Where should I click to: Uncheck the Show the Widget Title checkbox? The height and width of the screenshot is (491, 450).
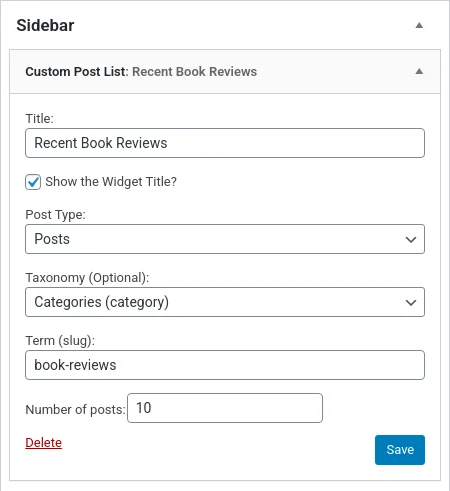coord(33,182)
